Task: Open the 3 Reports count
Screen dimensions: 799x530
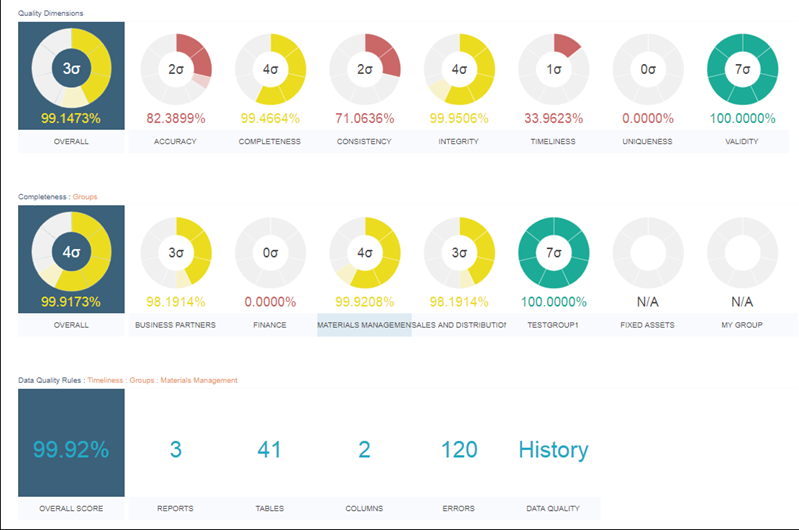Action: [x=176, y=449]
